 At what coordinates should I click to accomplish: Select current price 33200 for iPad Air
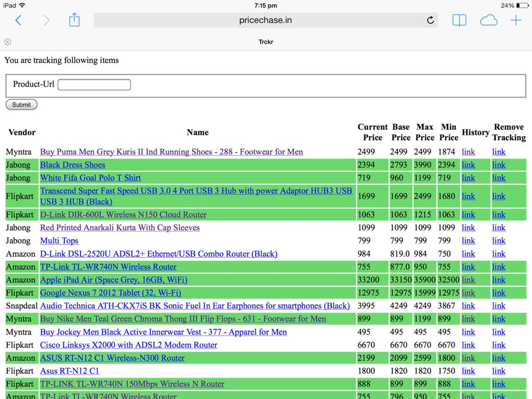point(368,280)
